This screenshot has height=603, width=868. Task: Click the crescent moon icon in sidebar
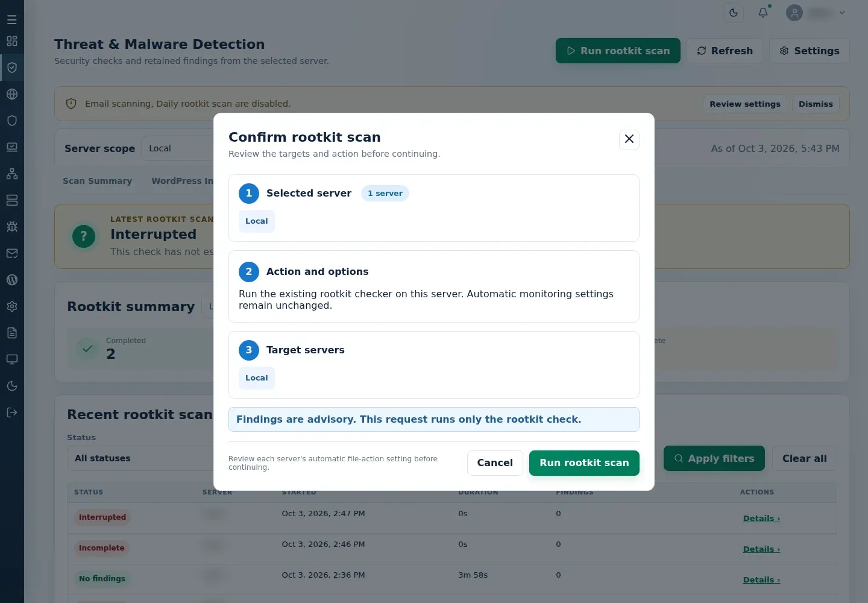tap(12, 386)
